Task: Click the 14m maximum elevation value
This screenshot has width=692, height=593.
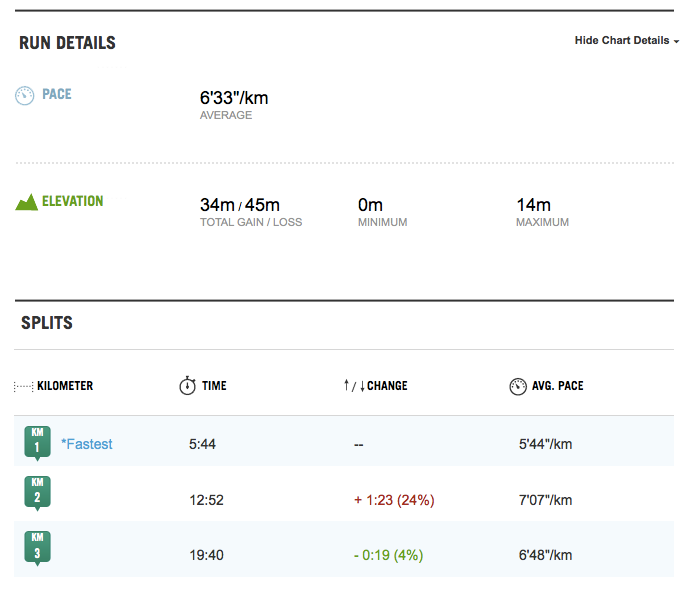Action: coord(533,205)
